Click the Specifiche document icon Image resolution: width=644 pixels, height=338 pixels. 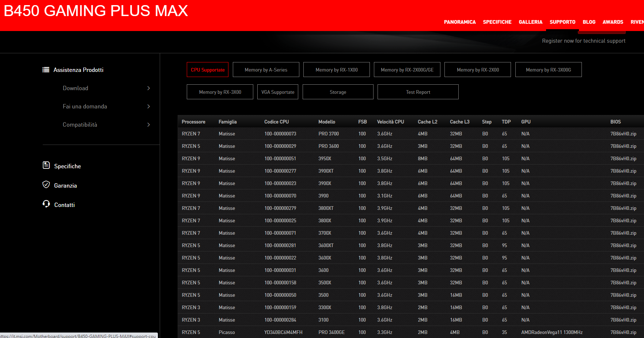click(46, 165)
